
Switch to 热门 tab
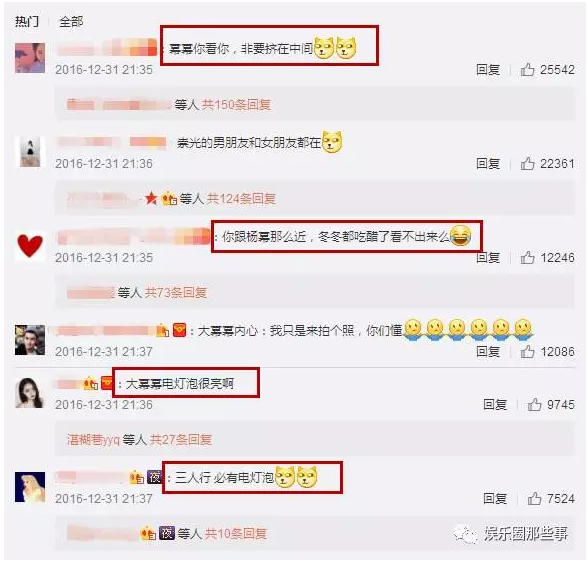[27, 22]
